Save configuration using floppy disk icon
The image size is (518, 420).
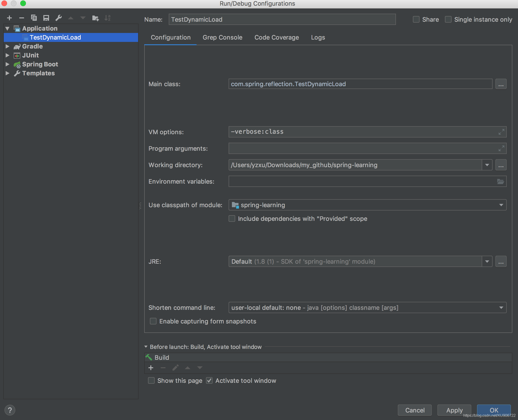tap(46, 18)
